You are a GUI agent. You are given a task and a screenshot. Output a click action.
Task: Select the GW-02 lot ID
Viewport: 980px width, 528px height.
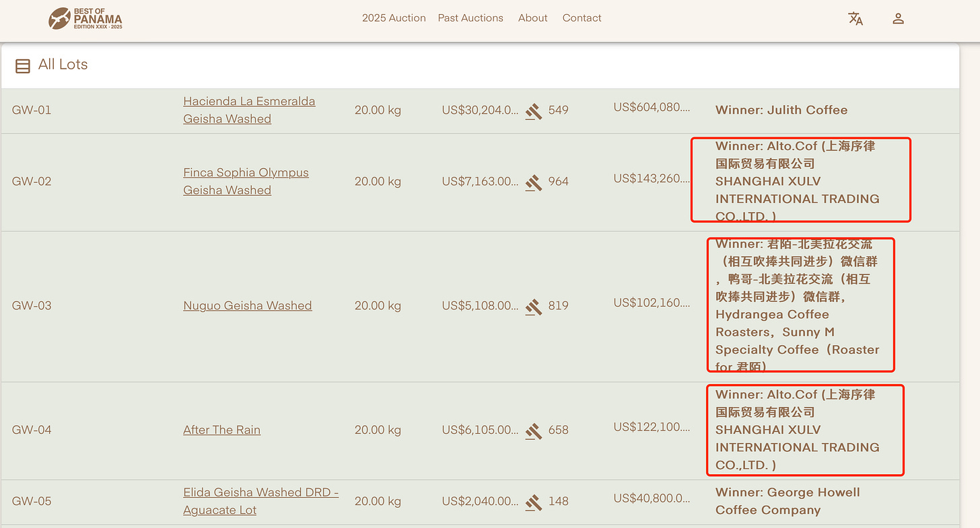pos(32,181)
